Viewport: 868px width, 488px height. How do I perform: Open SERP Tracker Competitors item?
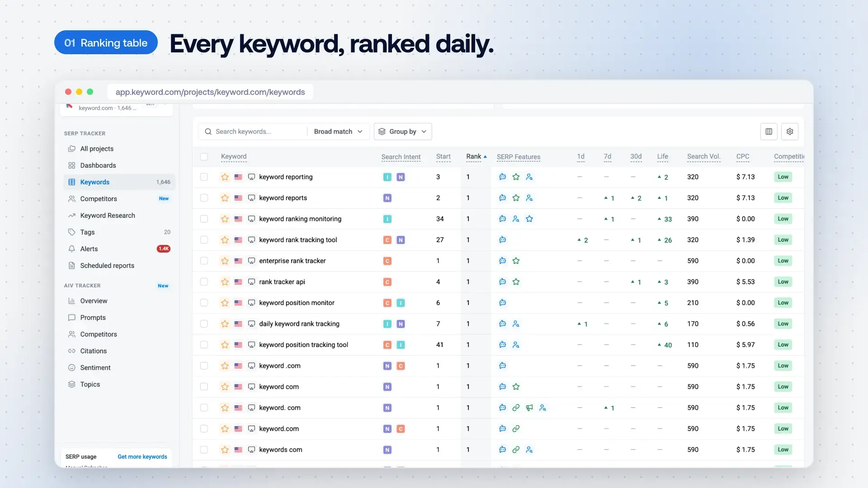[x=119, y=199]
